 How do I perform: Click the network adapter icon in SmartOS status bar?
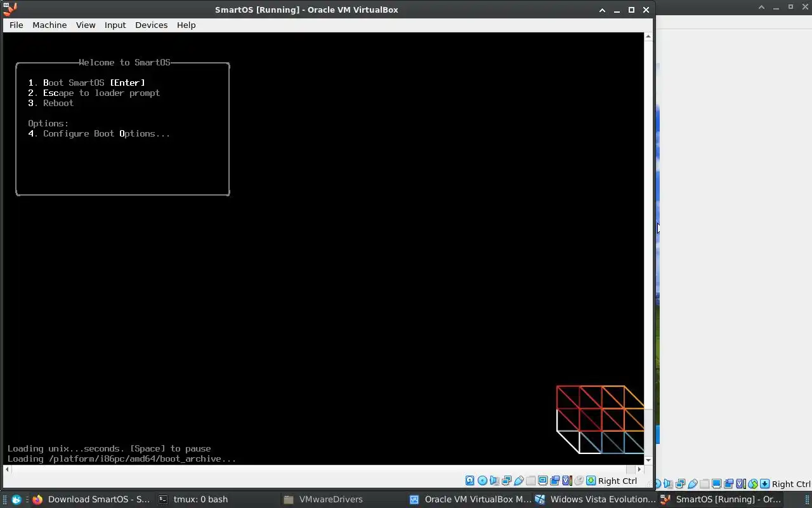click(506, 481)
